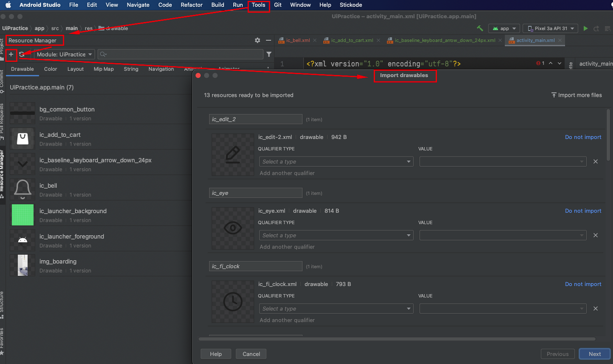The height and width of the screenshot is (364, 613).
Task: Open Module: UiPractice dropdown
Action: (x=64, y=54)
